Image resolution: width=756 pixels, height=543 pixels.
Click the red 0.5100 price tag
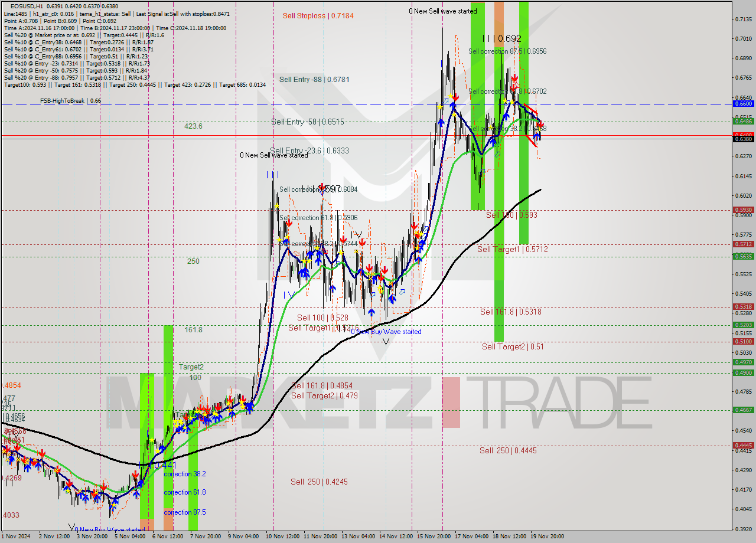pos(742,341)
